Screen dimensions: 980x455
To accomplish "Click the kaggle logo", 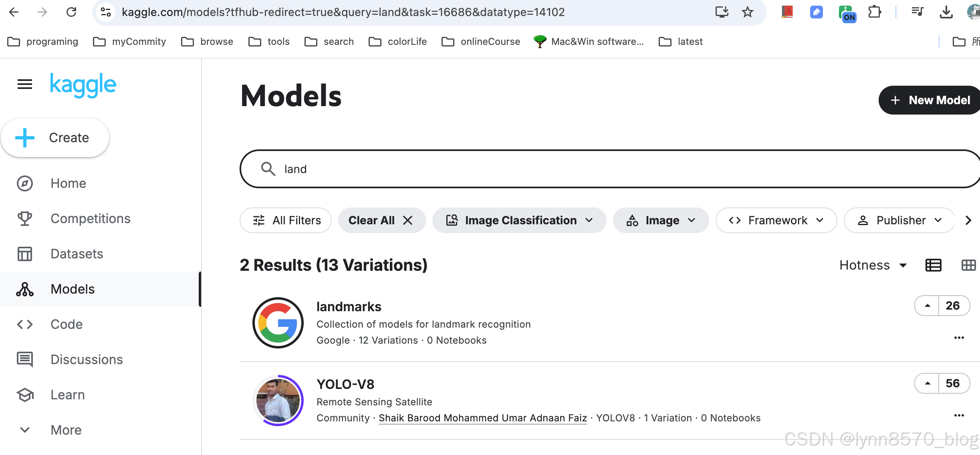I will [83, 85].
